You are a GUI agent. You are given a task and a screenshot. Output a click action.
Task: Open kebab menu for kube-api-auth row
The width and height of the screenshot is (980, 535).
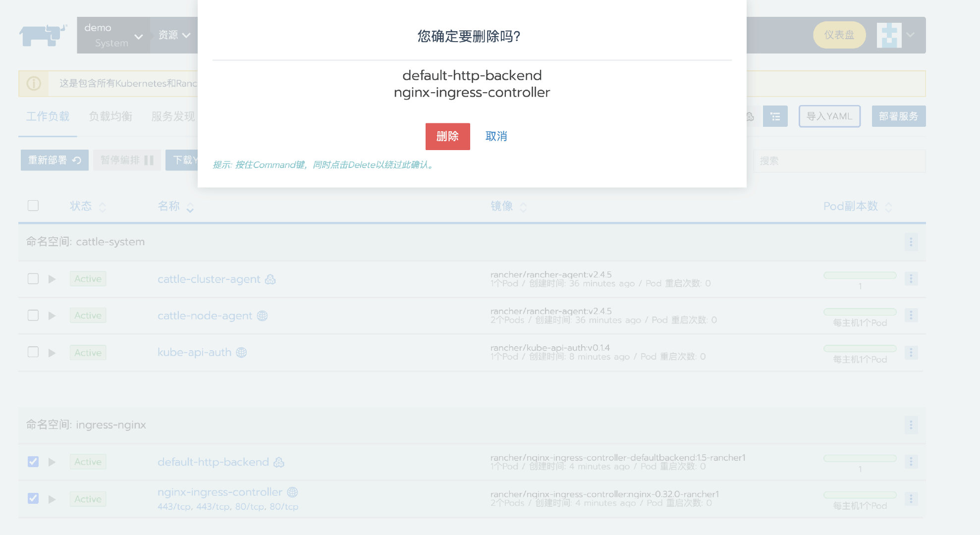click(x=911, y=352)
